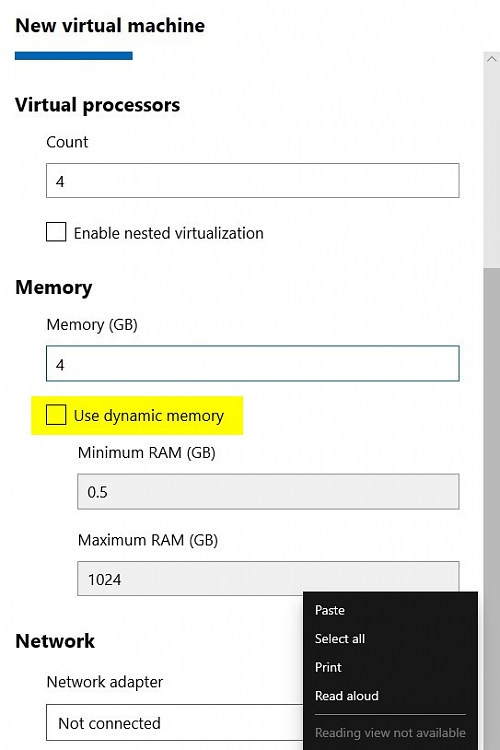Image resolution: width=500 pixels, height=750 pixels.
Task: Click the Network adapter label
Action: (105, 682)
